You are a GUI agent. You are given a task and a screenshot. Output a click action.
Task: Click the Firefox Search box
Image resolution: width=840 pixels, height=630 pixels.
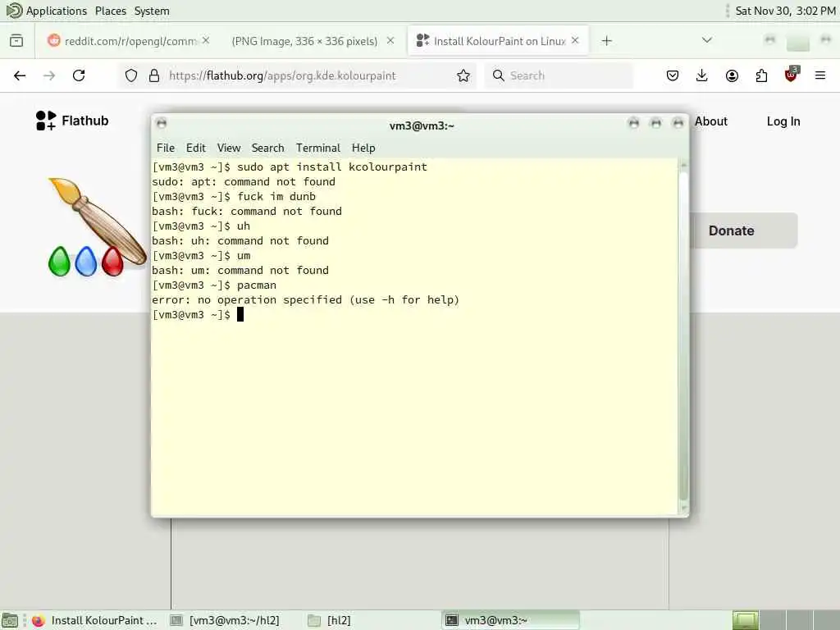point(559,75)
